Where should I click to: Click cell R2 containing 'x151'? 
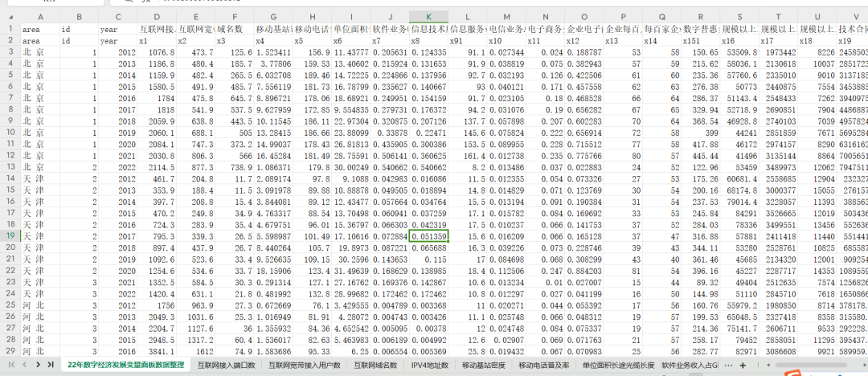tap(701, 40)
